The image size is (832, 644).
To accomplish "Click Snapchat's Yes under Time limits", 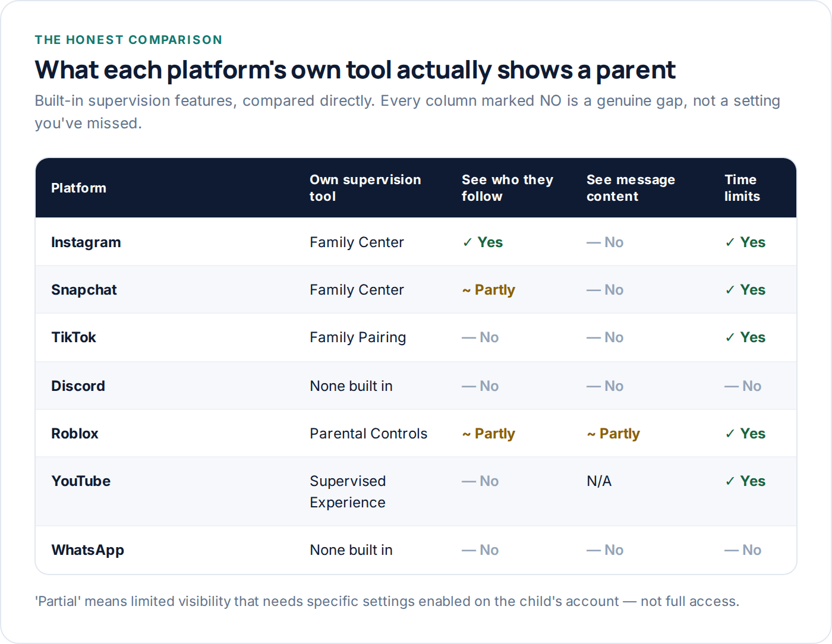I will pyautogui.click(x=745, y=290).
